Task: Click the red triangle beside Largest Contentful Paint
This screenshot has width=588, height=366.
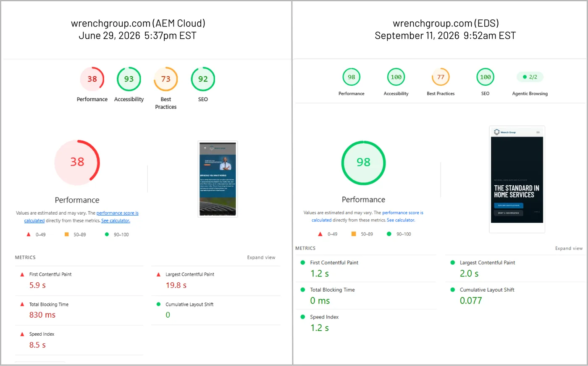Action: pyautogui.click(x=158, y=274)
